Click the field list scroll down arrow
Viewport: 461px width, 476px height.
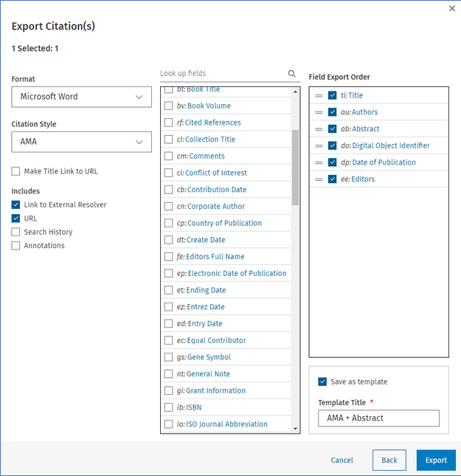296,428
